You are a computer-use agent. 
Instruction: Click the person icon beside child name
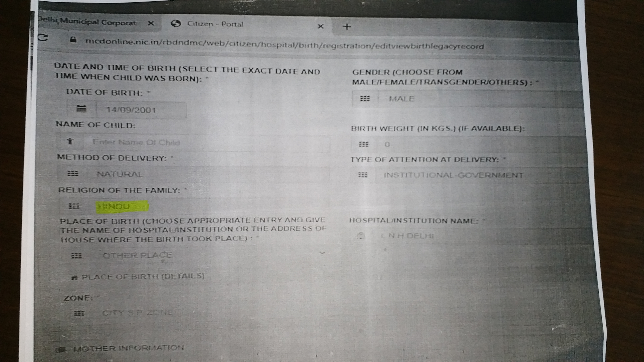[70, 141]
